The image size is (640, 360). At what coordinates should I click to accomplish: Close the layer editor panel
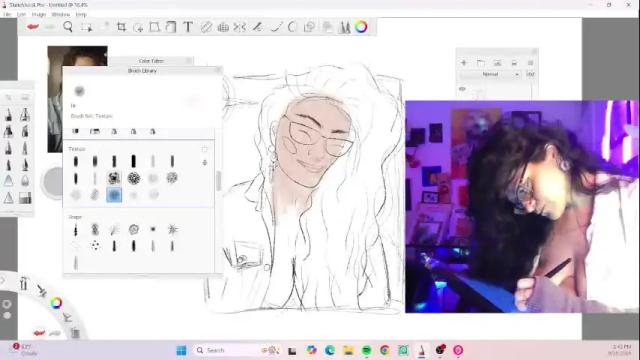pos(534,51)
